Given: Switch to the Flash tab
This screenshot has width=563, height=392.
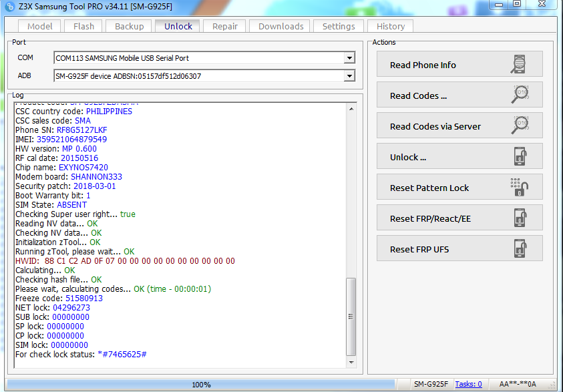Looking at the screenshot, I should (83, 26).
